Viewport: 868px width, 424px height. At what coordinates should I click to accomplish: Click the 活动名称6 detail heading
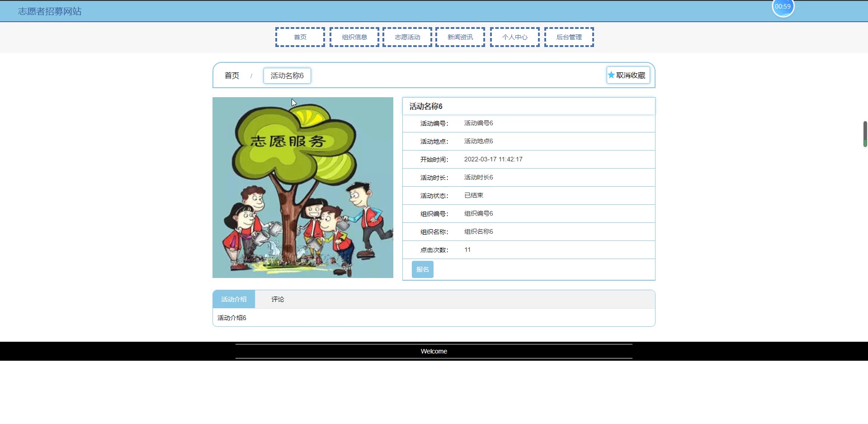click(x=426, y=106)
